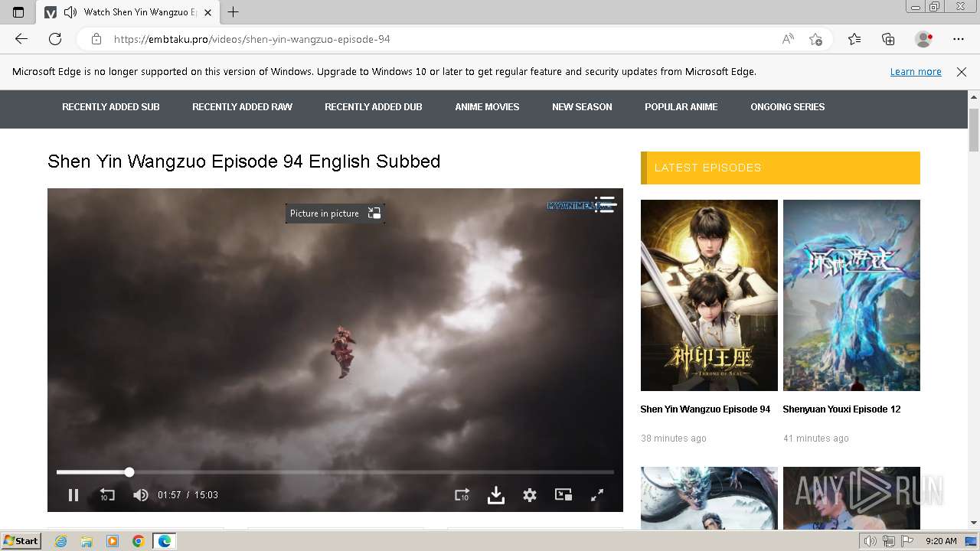Viewport: 980px width, 551px height.
Task: Open Recently Added Dub menu
Action: coord(374,107)
